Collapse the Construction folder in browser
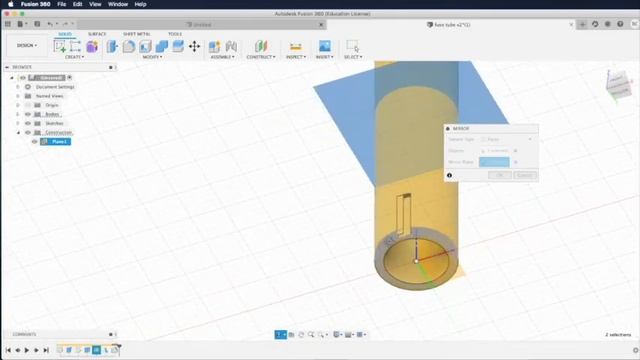The height and width of the screenshot is (360, 640). [x=18, y=133]
